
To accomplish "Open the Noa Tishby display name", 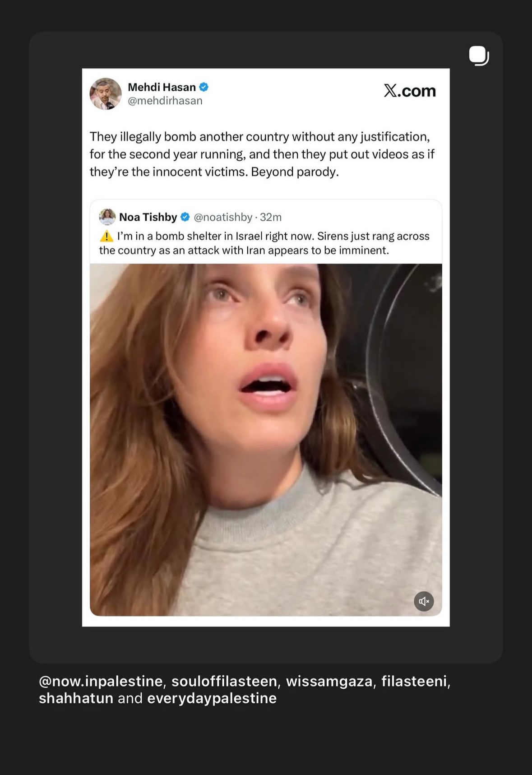I will pyautogui.click(x=148, y=217).
